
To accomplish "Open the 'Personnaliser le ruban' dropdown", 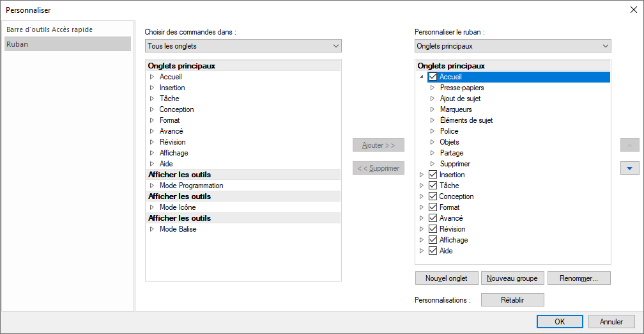I will tap(512, 46).
